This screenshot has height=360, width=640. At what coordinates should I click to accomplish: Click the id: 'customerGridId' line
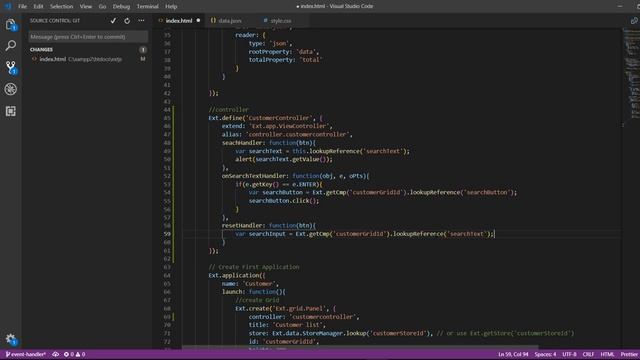coord(284,341)
